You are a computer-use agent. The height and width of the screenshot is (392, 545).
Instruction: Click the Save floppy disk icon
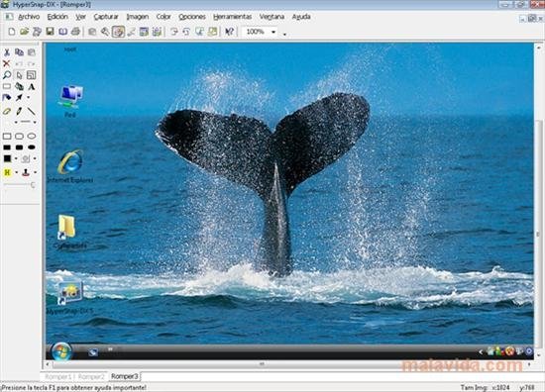51,32
